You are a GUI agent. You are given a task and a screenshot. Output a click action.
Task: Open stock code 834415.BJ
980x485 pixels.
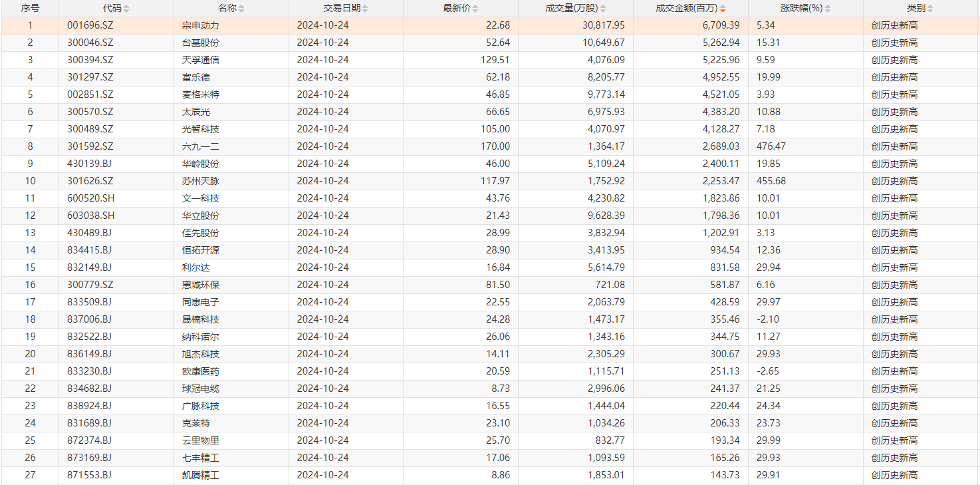point(90,250)
